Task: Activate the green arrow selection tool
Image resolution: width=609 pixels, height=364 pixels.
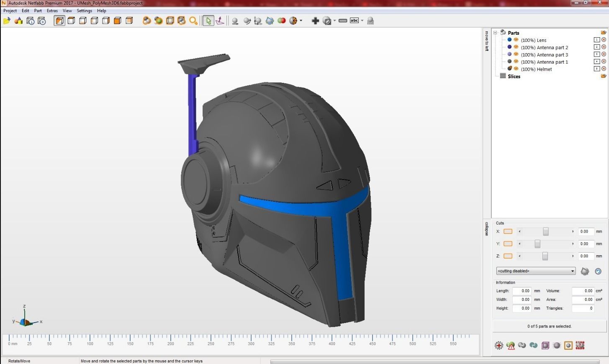Action: (208, 21)
